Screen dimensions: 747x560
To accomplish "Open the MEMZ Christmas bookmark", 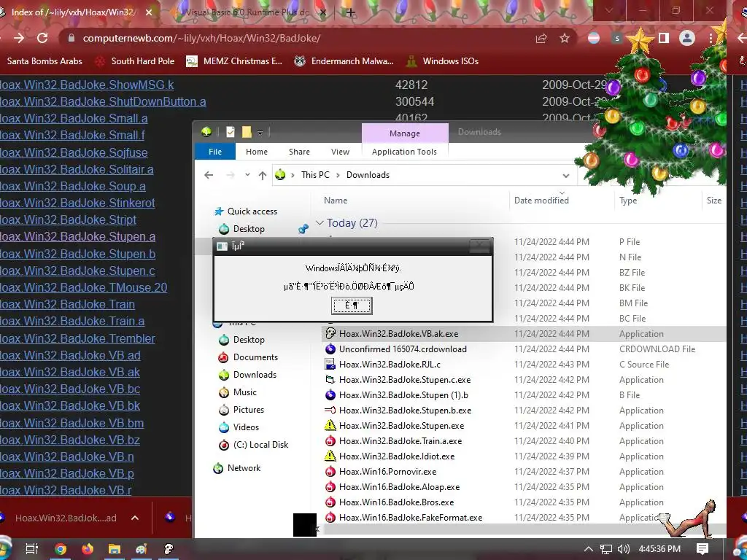I will (x=234, y=61).
